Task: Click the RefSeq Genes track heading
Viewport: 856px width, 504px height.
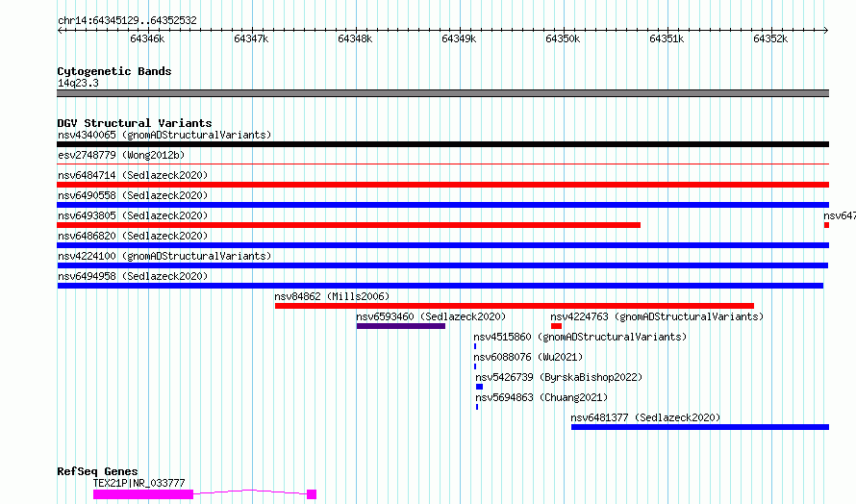Action: (x=97, y=472)
